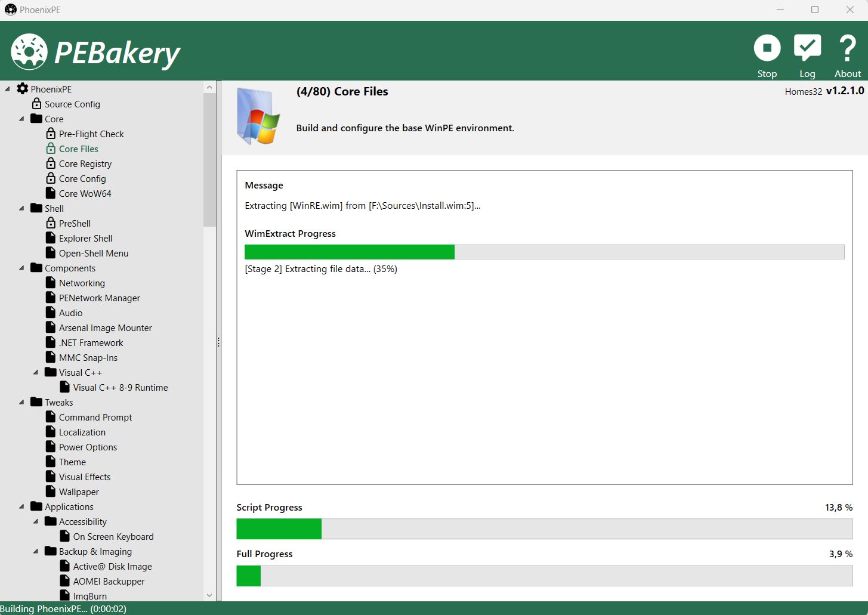The width and height of the screenshot is (868, 615).
Task: Click the WimExtract progress bar
Action: coord(545,252)
